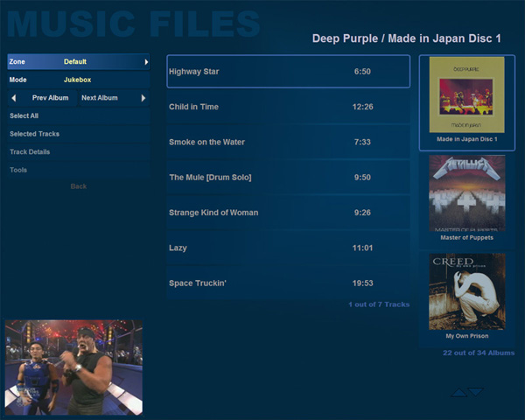Expand the Zone Default arrow
Screen dimensions: 525x420
pyautogui.click(x=146, y=62)
